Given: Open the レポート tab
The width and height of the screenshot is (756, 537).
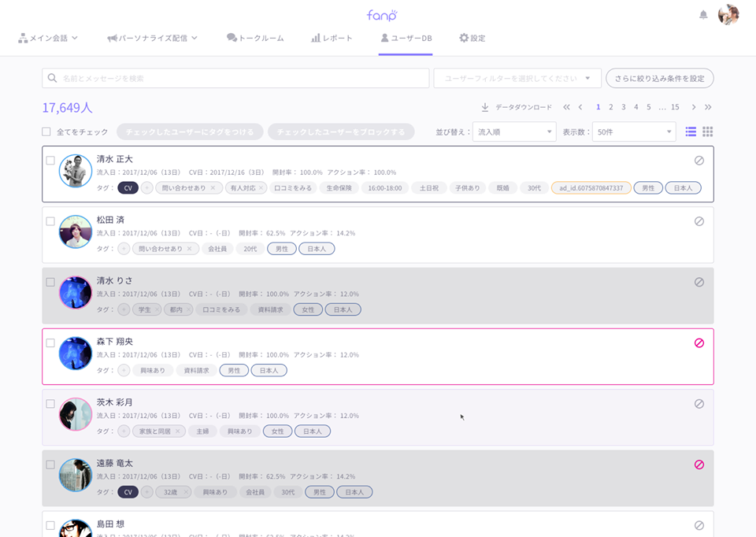Looking at the screenshot, I should point(332,38).
